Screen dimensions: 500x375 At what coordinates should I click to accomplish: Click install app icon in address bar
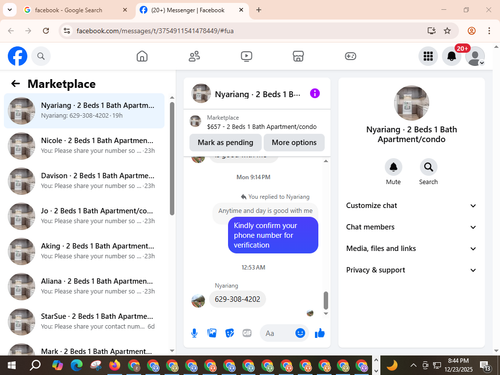tap(431, 31)
